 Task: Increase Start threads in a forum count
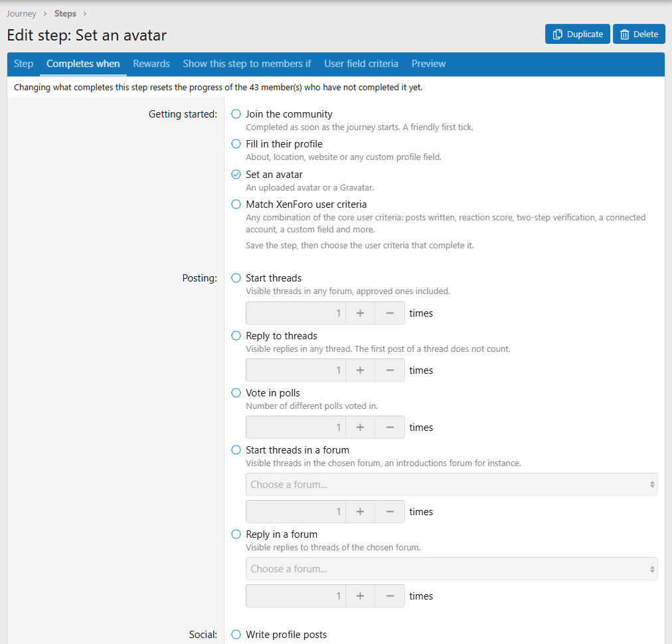(360, 512)
